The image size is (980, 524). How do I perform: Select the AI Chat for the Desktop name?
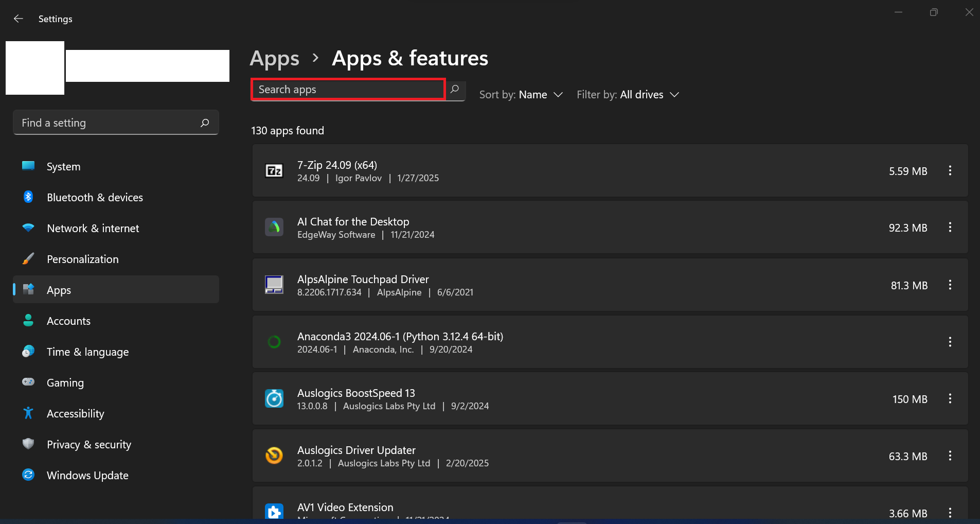353,221
